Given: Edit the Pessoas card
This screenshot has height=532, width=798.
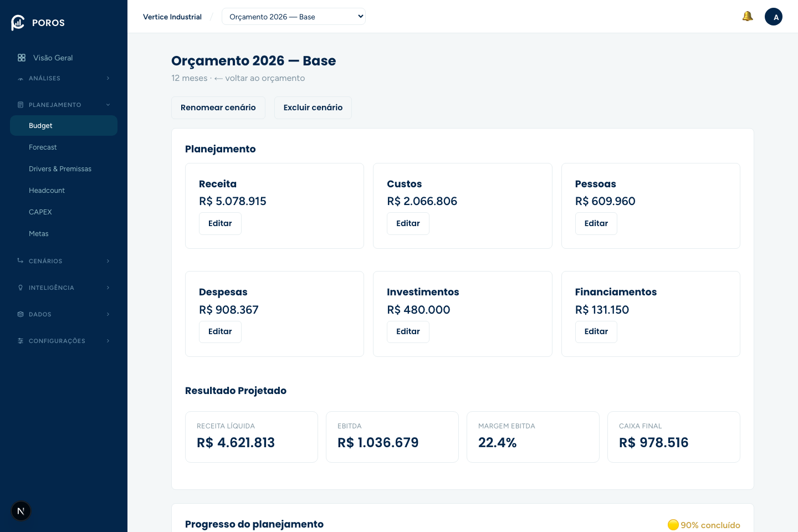Looking at the screenshot, I should (x=596, y=223).
